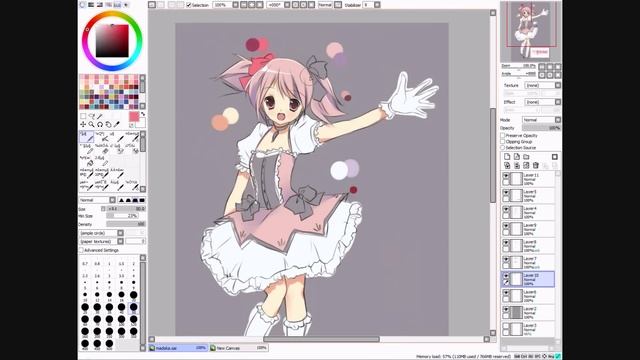
Task: Click the Redo arrow in top toolbar
Action: coord(160,5)
